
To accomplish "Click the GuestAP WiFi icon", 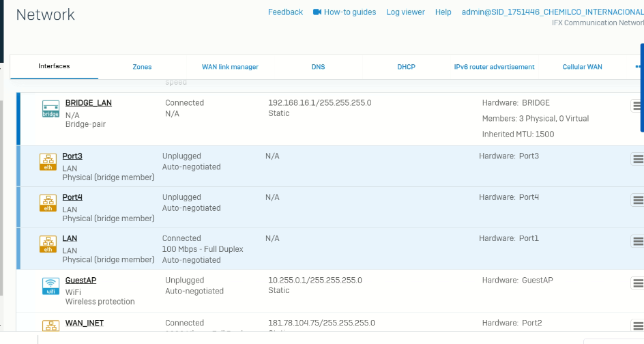I will (50, 286).
